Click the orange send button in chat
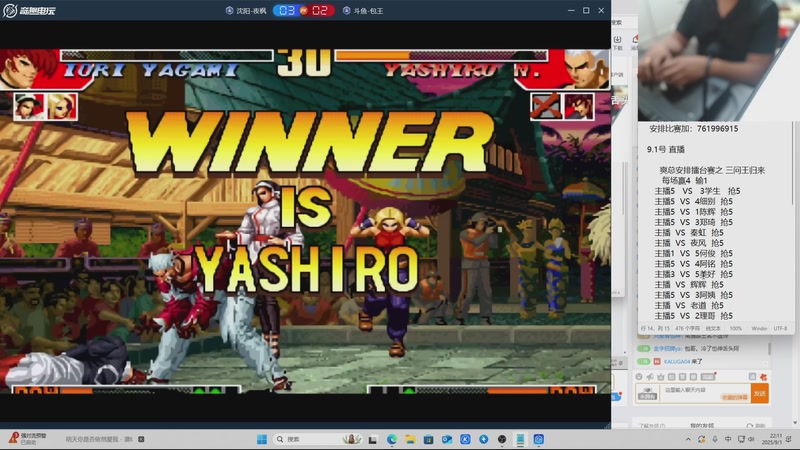Screen dimensions: 800x450 760,393
